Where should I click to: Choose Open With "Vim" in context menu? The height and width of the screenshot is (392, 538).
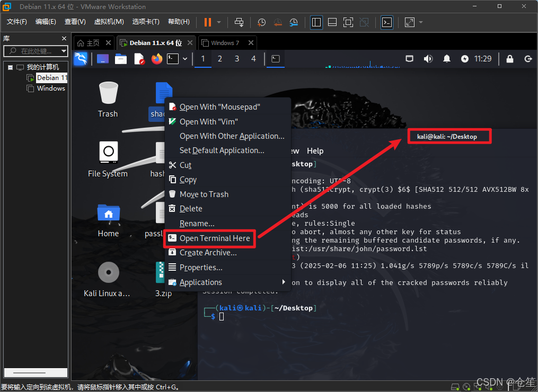pos(227,122)
